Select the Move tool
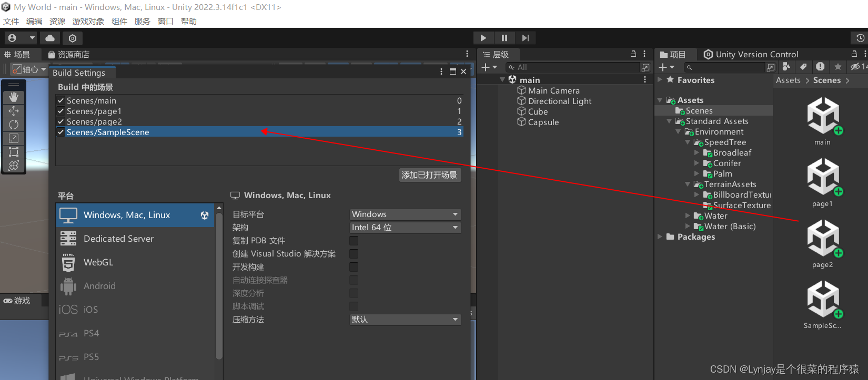This screenshot has width=868, height=380. 14,111
